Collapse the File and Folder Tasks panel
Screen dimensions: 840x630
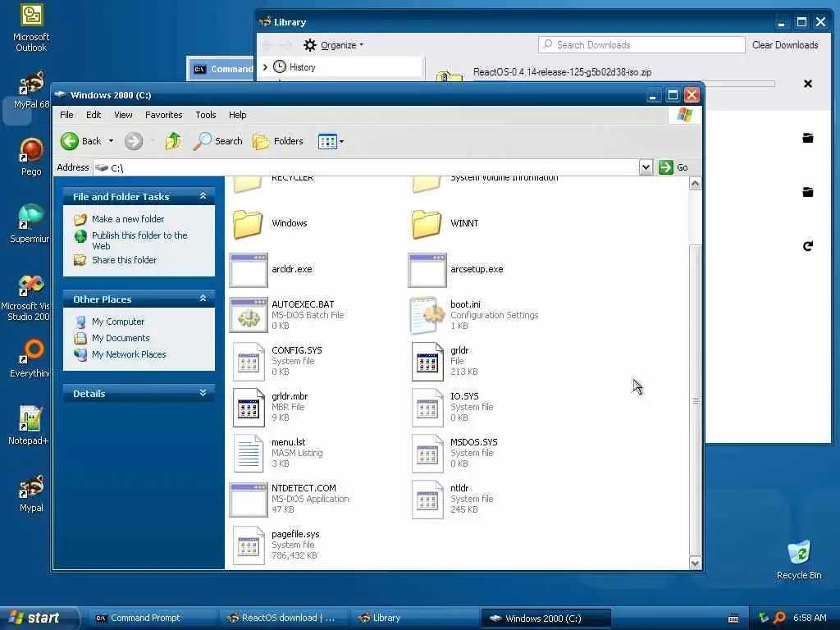(203, 196)
